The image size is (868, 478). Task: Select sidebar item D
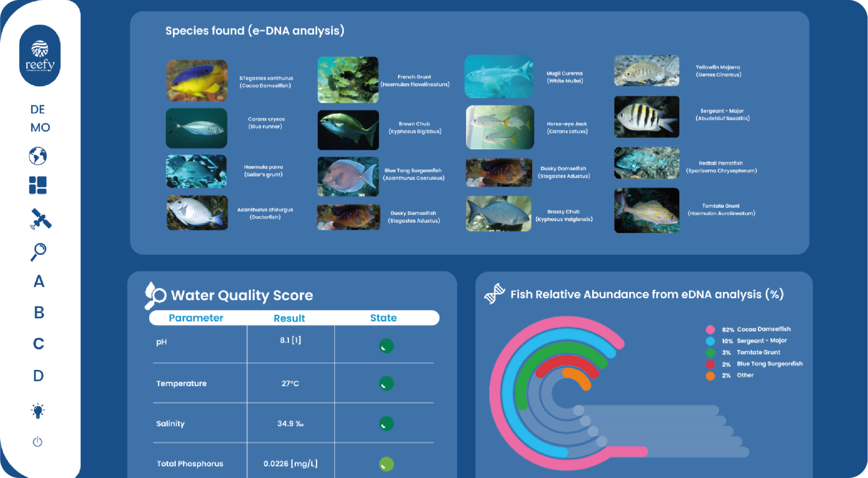point(38,375)
